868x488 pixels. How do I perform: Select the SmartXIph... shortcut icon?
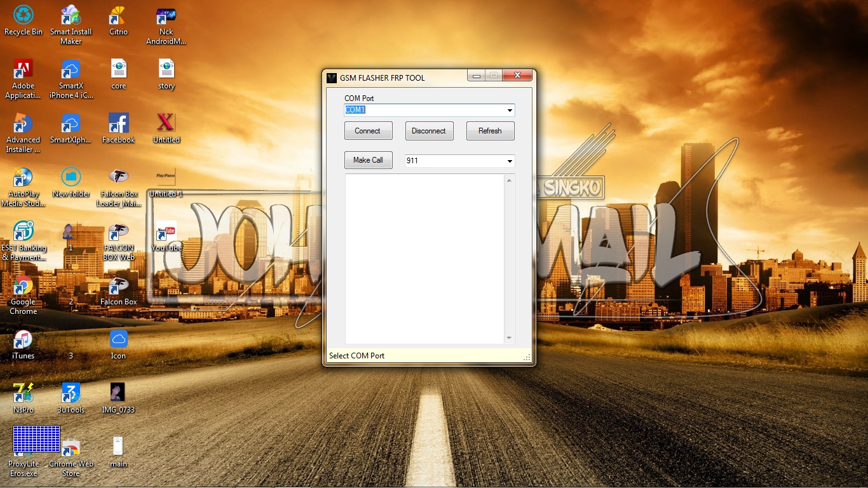pyautogui.click(x=71, y=128)
